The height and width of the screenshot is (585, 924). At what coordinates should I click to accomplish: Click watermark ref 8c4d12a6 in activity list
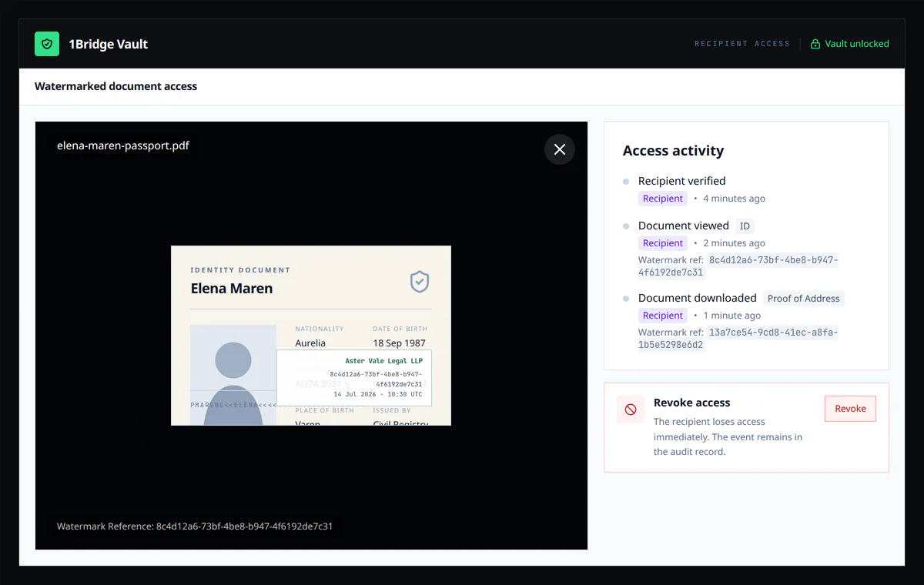(x=738, y=266)
